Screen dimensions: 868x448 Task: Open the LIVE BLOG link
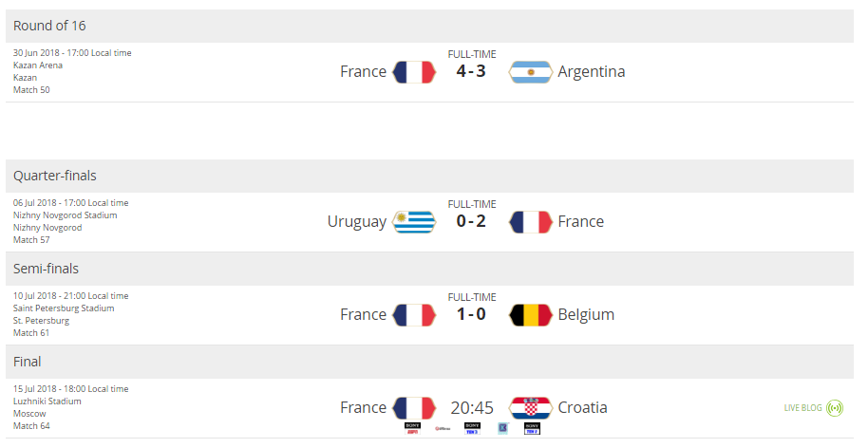pos(802,408)
